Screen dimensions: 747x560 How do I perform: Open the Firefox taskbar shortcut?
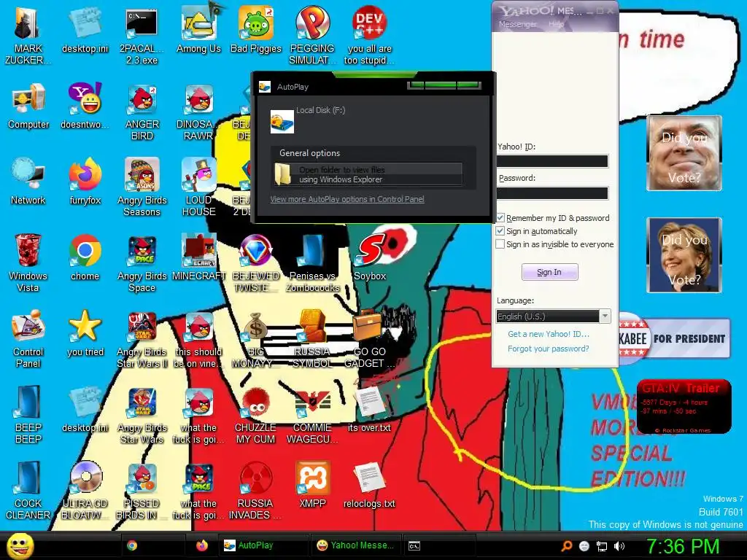pyautogui.click(x=202, y=545)
